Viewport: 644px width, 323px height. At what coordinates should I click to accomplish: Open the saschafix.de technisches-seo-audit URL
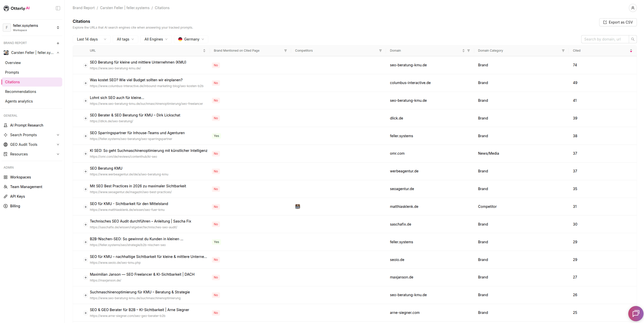click(133, 227)
